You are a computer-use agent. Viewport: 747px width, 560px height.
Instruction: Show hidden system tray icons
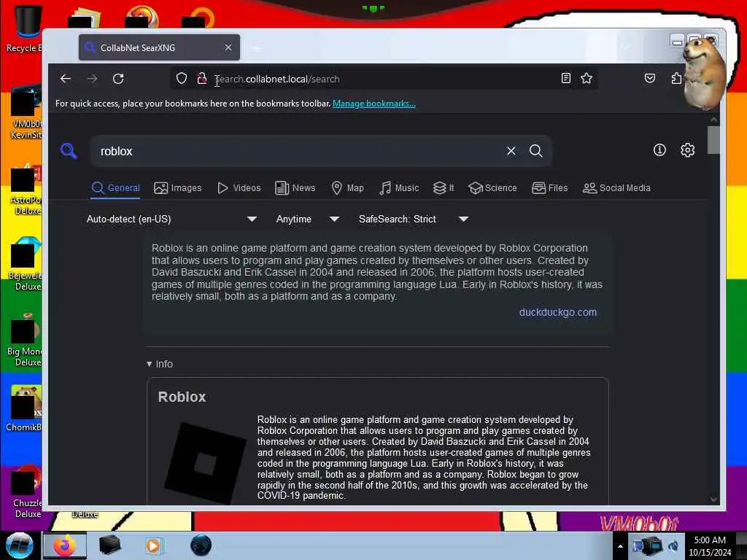[x=620, y=546]
